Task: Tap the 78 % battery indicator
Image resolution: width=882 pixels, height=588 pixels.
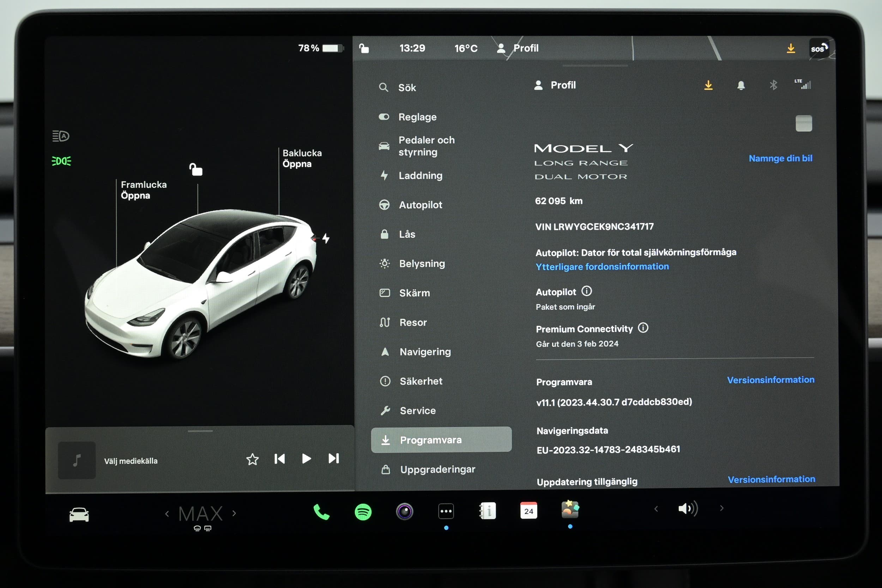Action: [321, 48]
